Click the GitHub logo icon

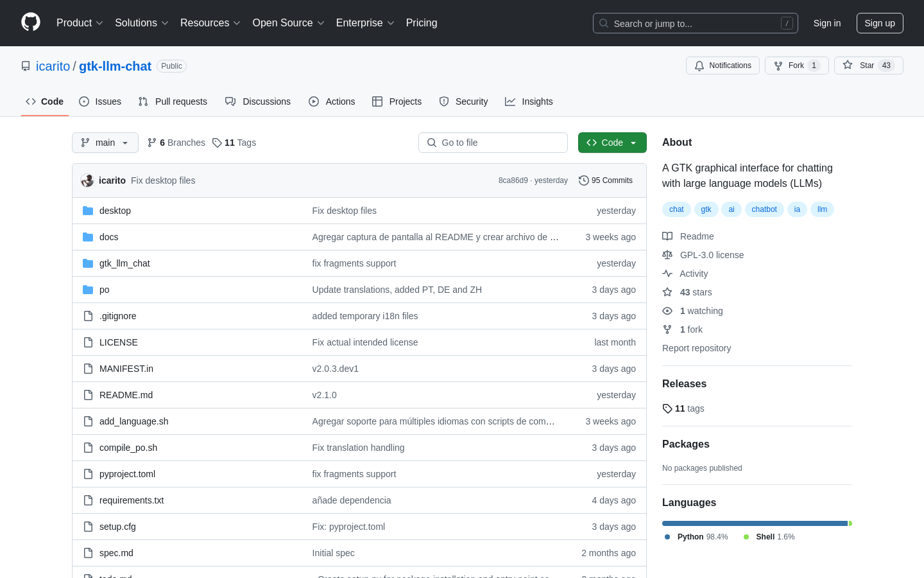coord(31,22)
